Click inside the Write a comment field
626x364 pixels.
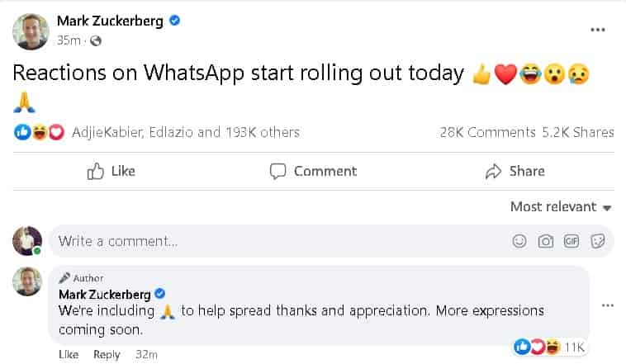(273, 241)
